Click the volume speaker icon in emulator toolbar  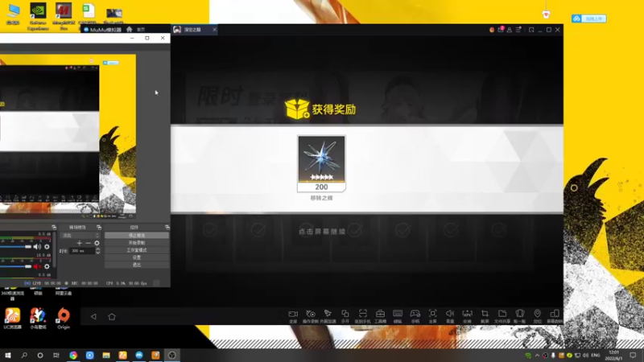pyautogui.click(x=450, y=314)
